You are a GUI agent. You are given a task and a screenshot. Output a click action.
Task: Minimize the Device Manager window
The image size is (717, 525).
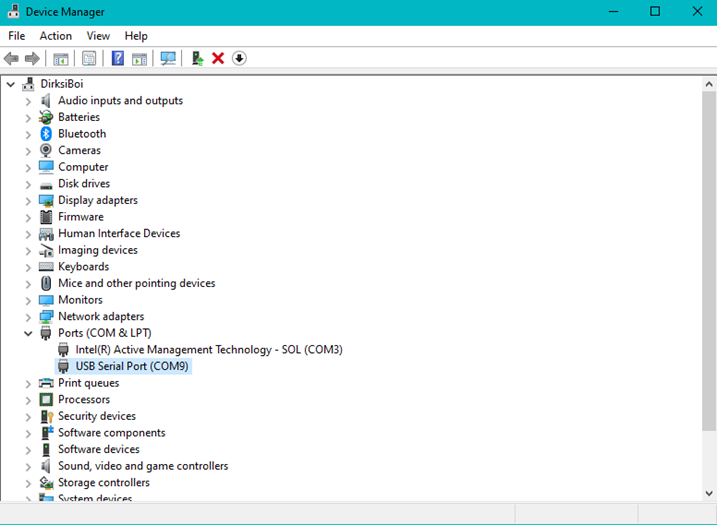tap(614, 11)
